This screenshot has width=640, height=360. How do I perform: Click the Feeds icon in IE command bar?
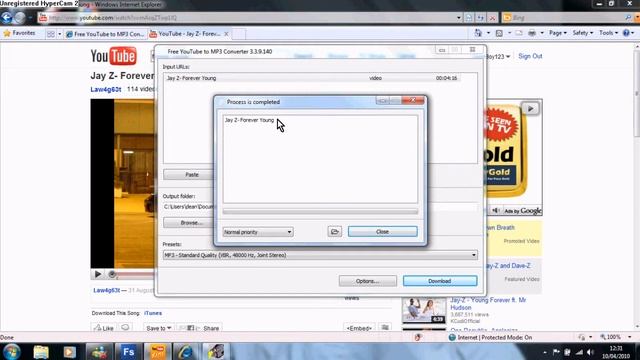[499, 33]
